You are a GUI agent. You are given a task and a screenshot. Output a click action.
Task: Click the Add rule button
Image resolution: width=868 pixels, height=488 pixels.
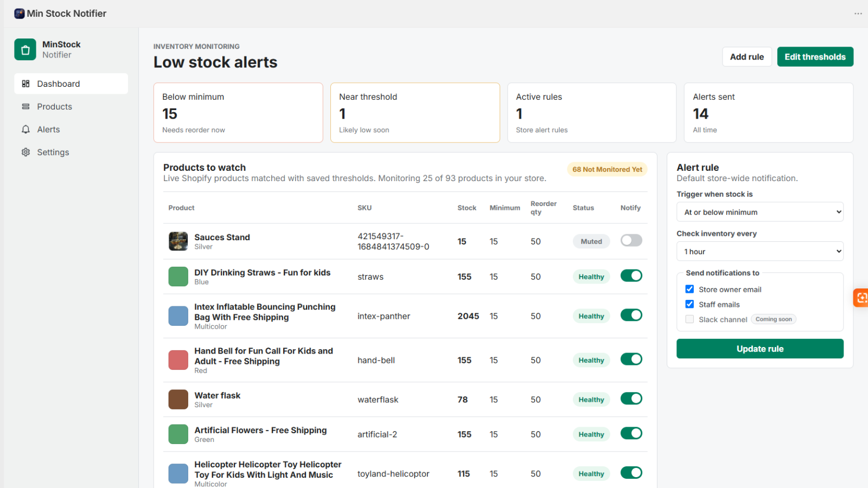pos(746,56)
